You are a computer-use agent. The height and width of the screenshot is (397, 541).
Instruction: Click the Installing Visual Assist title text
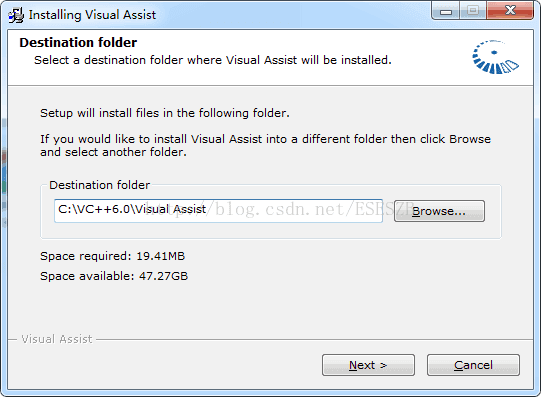92,15
